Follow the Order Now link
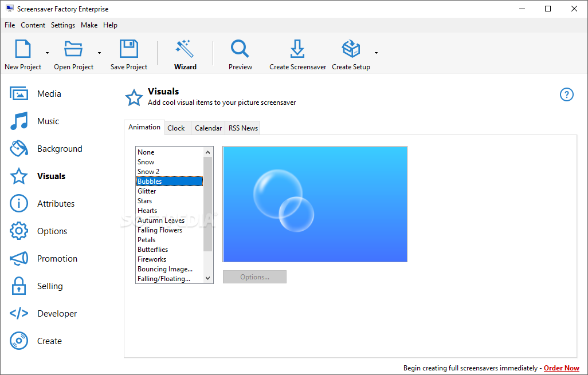 pos(562,368)
